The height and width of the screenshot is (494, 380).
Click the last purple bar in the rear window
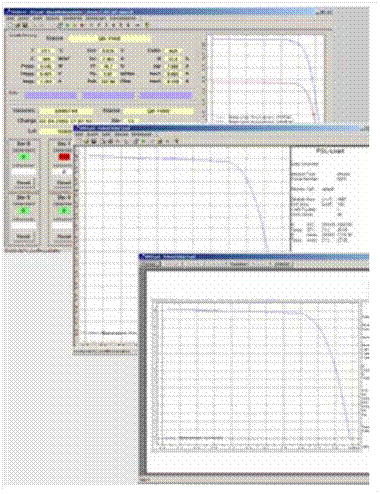tap(166, 96)
